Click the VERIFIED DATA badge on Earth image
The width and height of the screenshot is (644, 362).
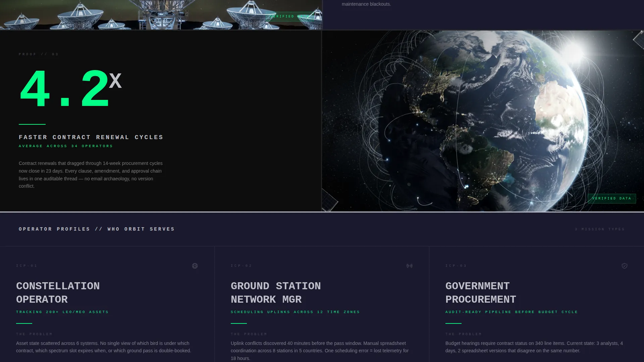coord(612,198)
